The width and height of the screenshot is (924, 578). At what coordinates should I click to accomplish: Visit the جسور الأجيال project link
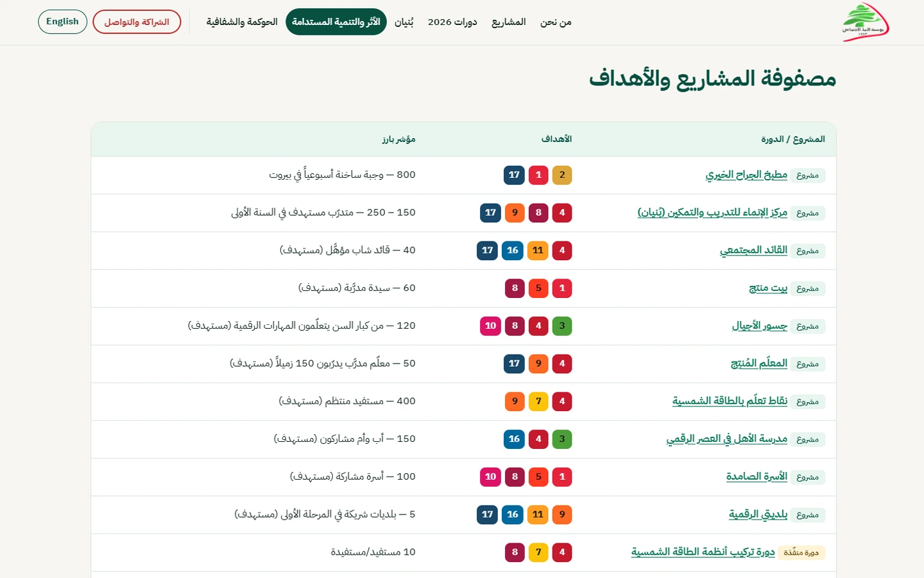pos(760,326)
